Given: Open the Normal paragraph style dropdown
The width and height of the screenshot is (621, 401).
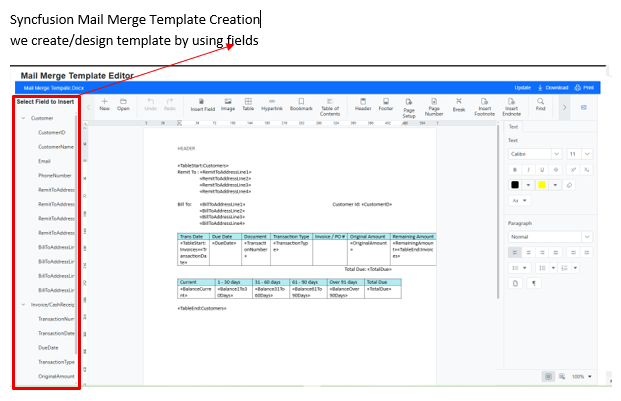Looking at the screenshot, I should 550,236.
